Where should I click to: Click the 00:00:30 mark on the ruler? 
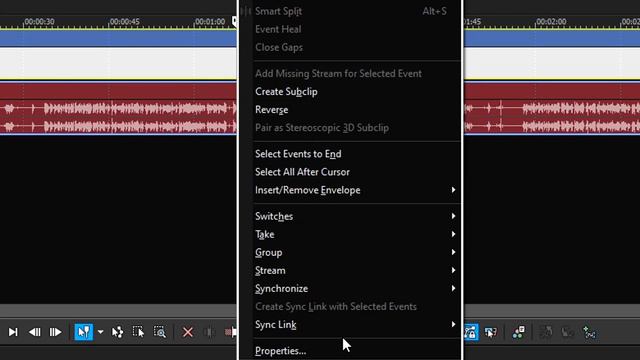(39, 22)
